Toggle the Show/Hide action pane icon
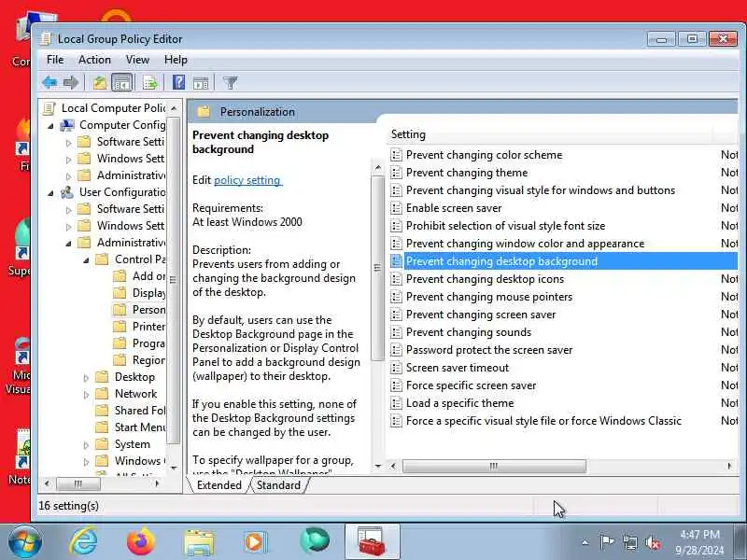 [x=201, y=83]
